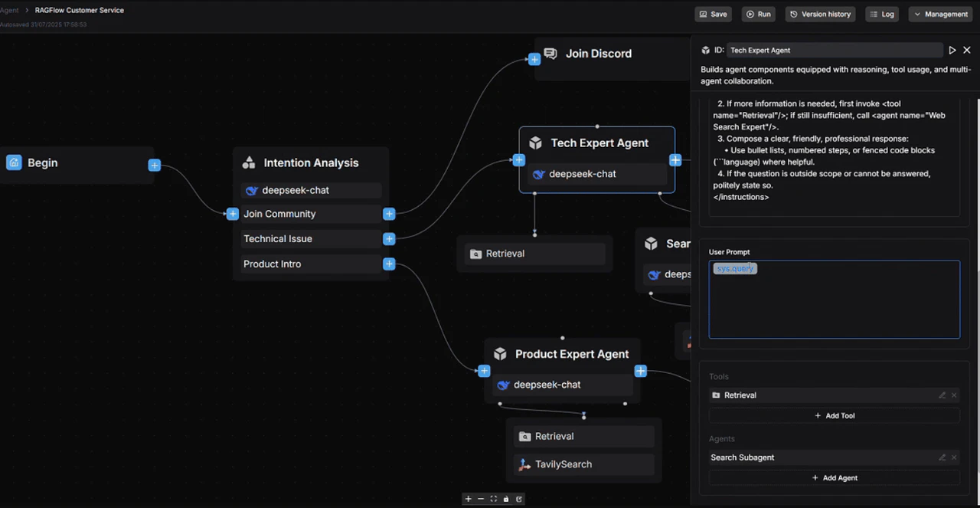Click the Product Expert Agent cube icon

click(x=500, y=354)
